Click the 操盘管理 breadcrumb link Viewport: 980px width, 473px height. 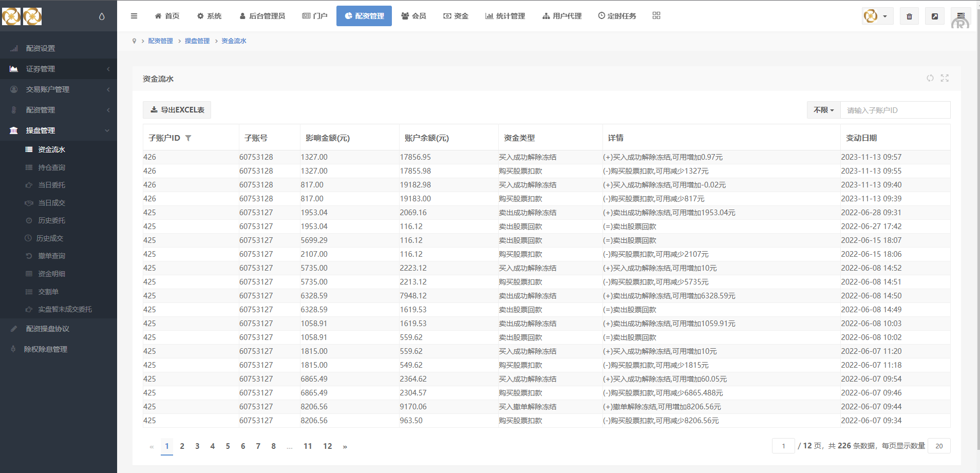(197, 41)
